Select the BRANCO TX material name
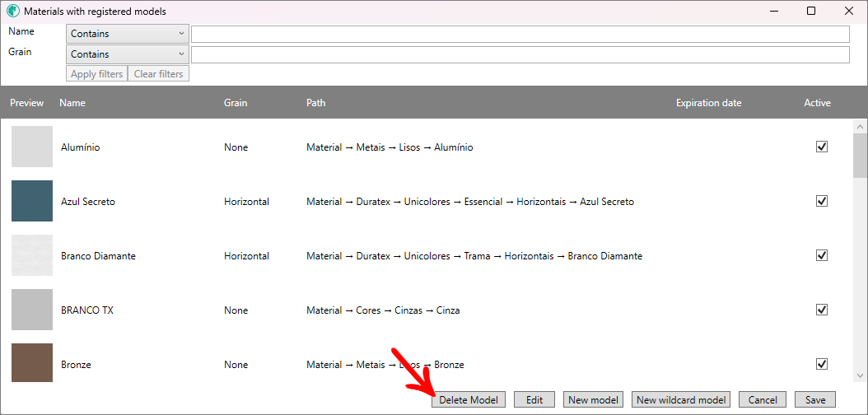The image size is (868, 415). click(x=87, y=310)
